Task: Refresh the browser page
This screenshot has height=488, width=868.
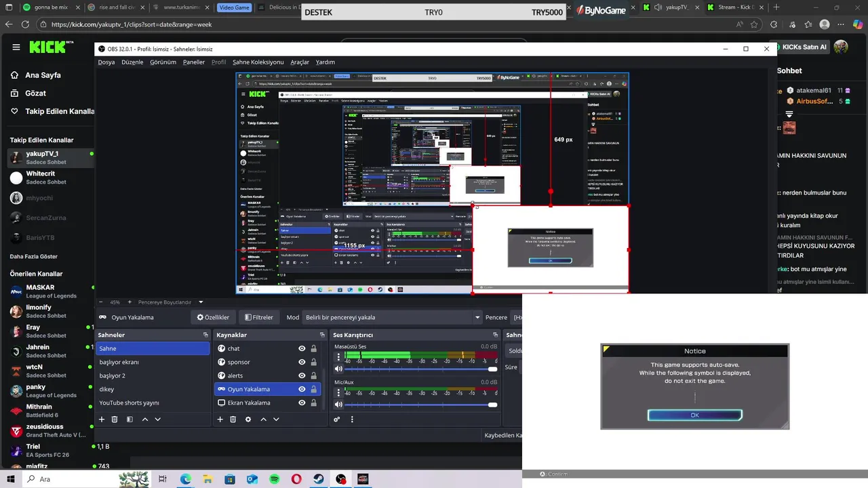Action: 25,24
